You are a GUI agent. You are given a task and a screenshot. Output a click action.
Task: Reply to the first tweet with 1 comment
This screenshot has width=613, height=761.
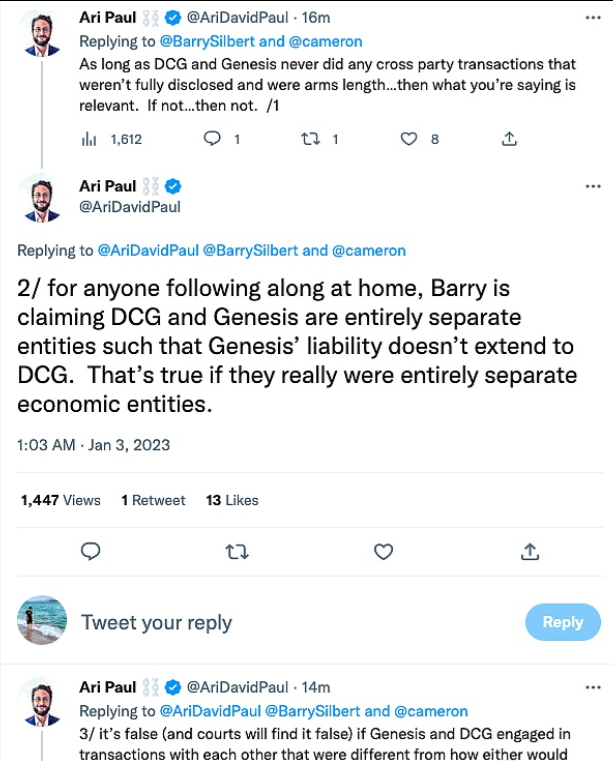click(x=212, y=140)
